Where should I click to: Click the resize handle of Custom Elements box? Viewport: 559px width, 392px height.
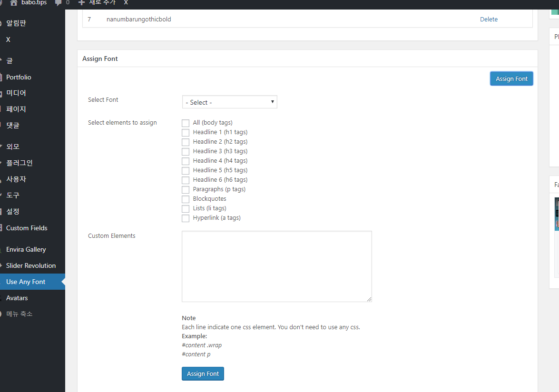[369, 299]
